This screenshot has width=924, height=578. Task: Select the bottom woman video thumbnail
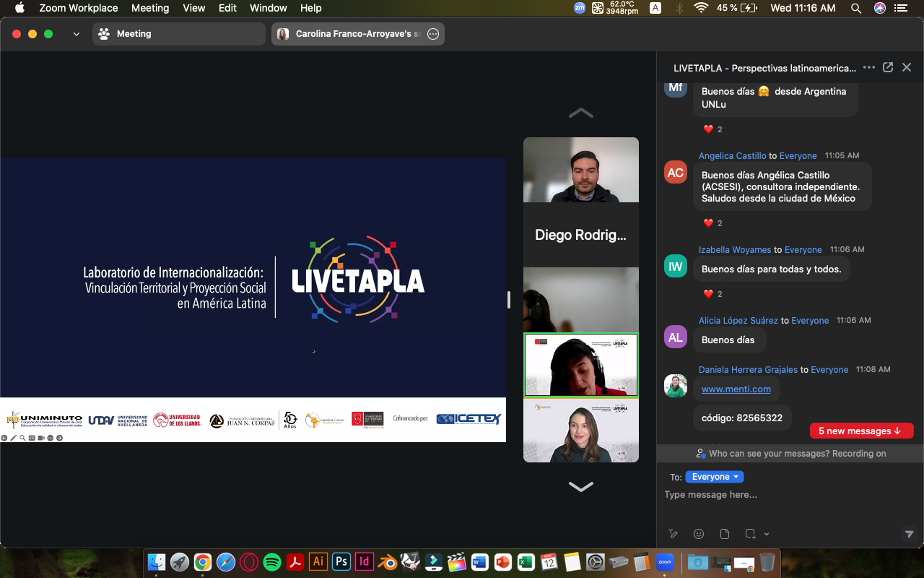[x=581, y=431]
